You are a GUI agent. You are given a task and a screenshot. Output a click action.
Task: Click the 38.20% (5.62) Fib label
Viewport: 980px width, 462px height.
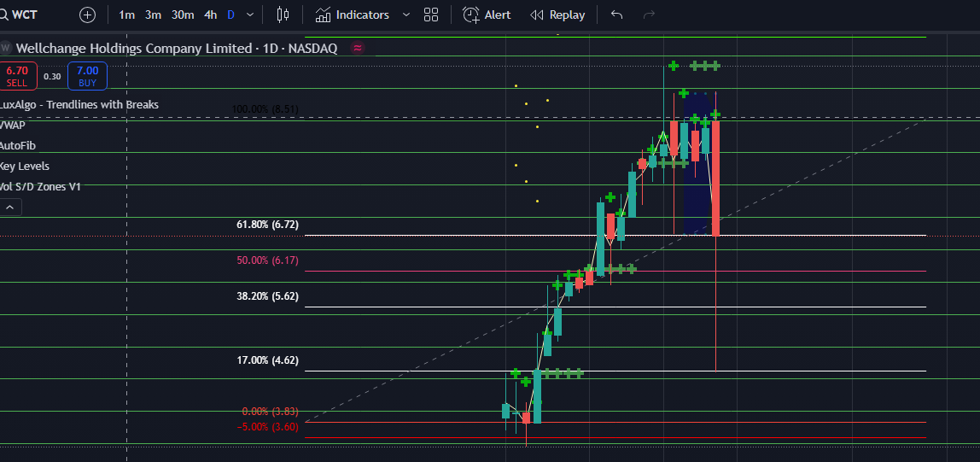tap(267, 296)
